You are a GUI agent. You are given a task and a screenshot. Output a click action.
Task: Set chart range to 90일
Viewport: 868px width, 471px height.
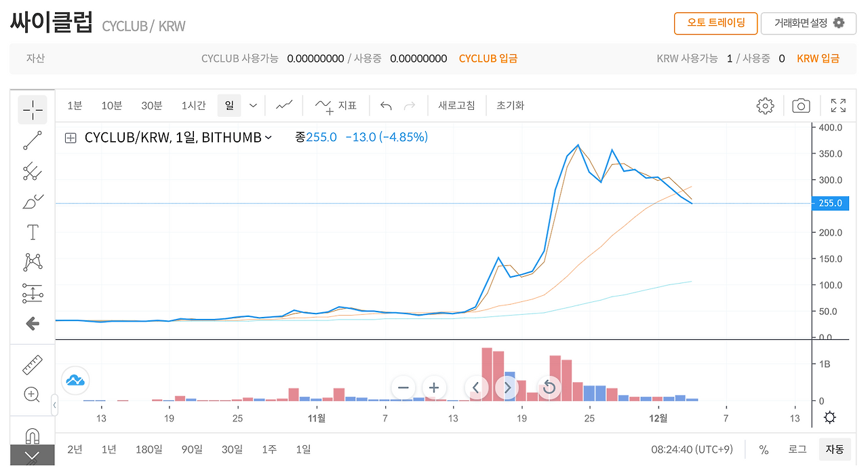[x=192, y=449]
